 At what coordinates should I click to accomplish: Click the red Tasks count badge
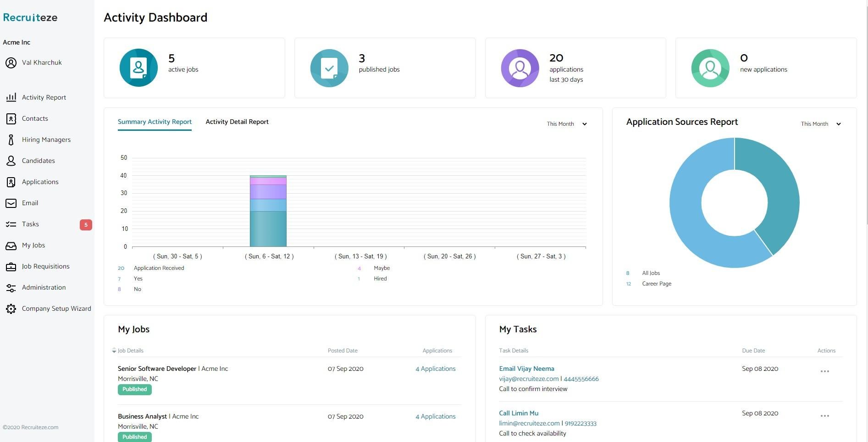(x=86, y=224)
